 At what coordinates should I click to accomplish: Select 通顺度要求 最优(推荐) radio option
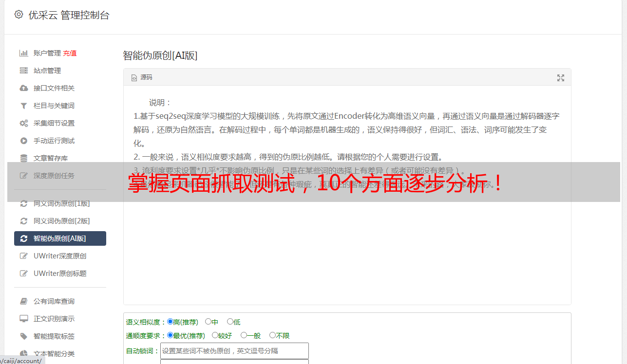point(170,335)
